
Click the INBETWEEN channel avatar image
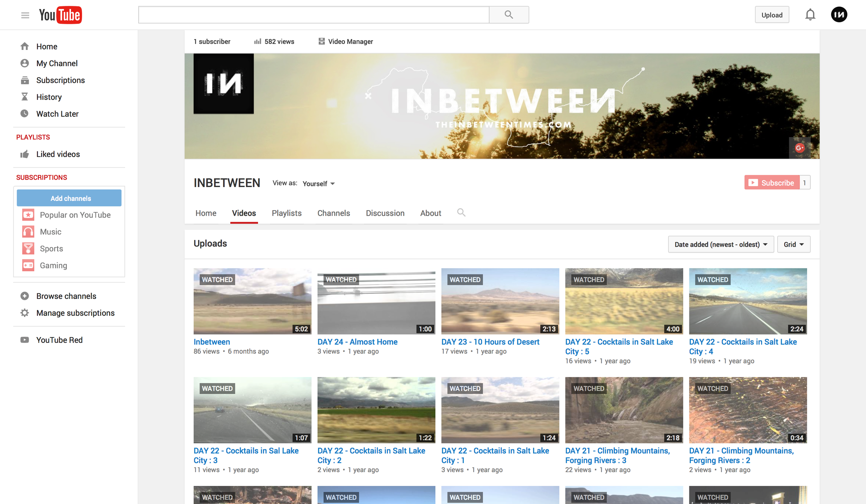(x=223, y=83)
